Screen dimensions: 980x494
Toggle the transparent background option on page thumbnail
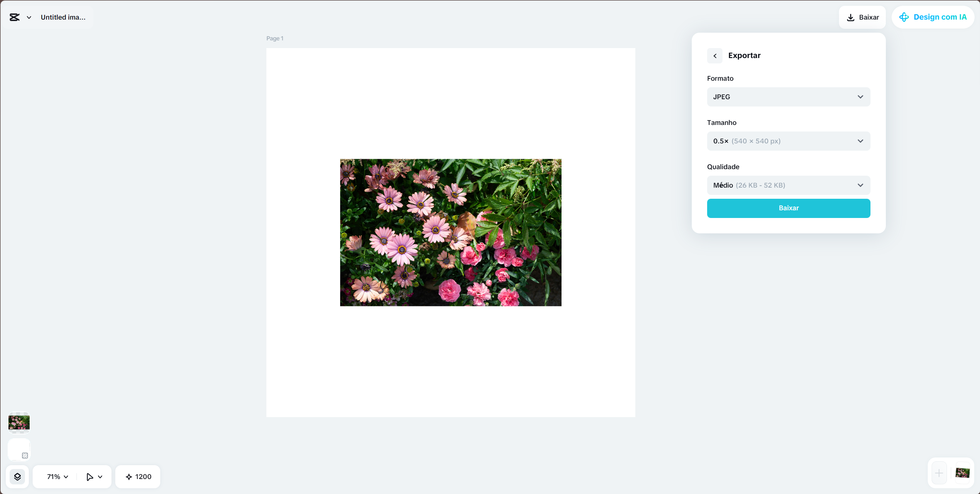tap(25, 455)
